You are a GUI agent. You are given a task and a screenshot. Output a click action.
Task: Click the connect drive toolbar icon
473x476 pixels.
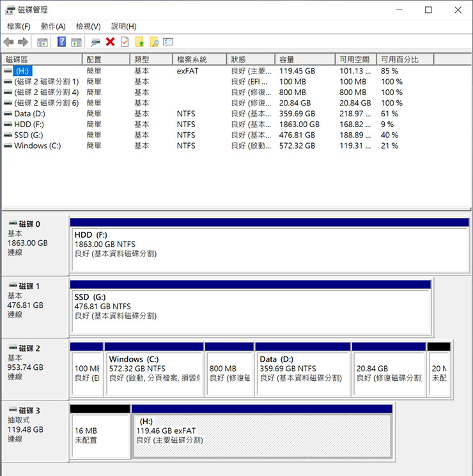95,42
